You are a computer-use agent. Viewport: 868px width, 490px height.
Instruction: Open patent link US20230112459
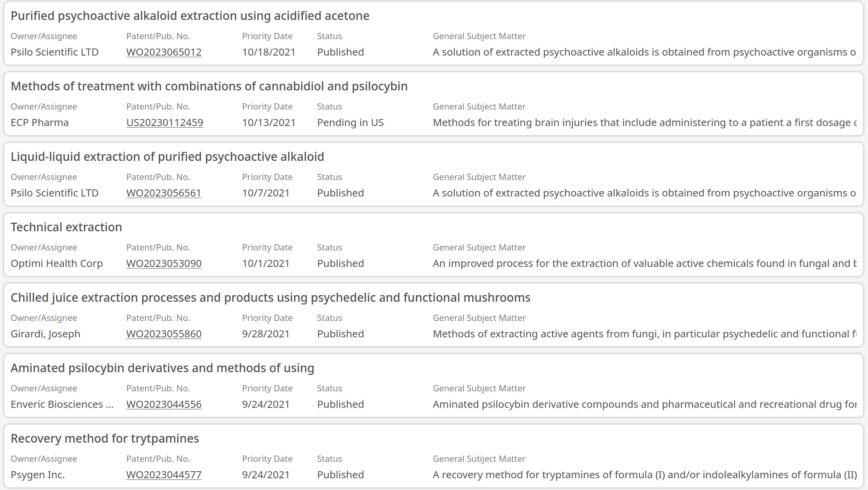point(165,122)
